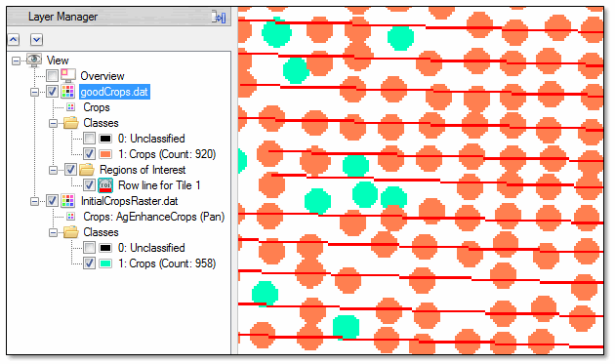
Task: Select Crops: AgEnhanceCrops (Pan) item
Action: coord(154,217)
